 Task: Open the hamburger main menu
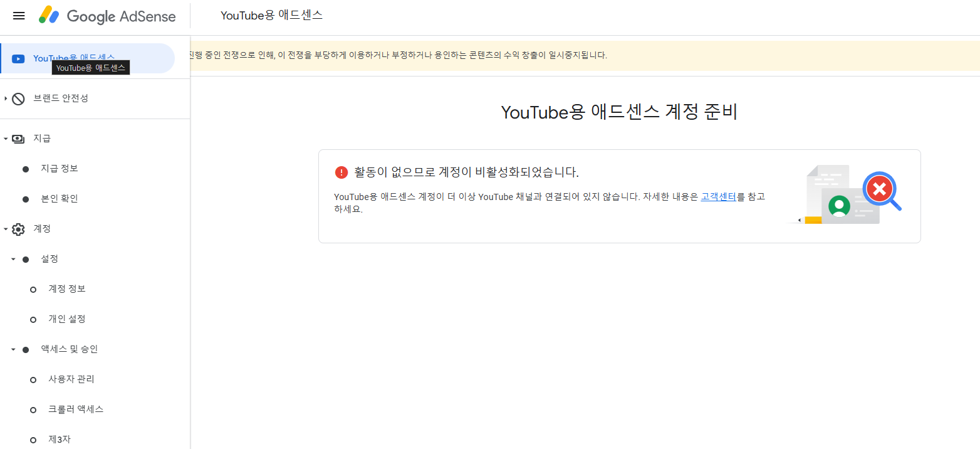pos(19,16)
